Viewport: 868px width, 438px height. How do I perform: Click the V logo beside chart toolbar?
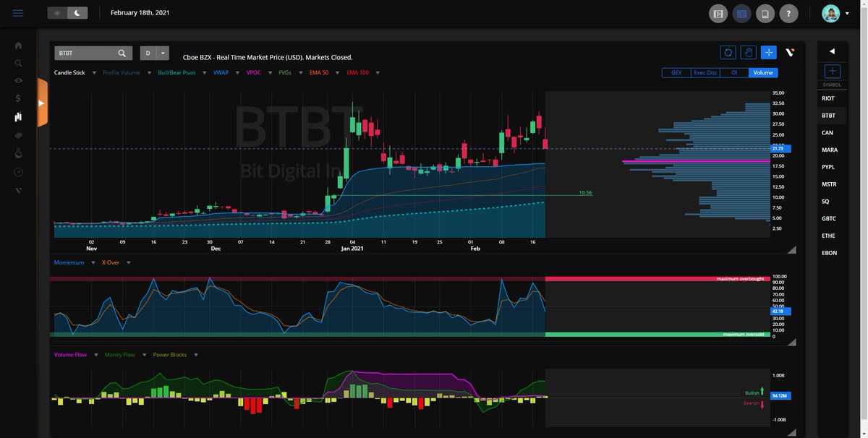coord(790,52)
